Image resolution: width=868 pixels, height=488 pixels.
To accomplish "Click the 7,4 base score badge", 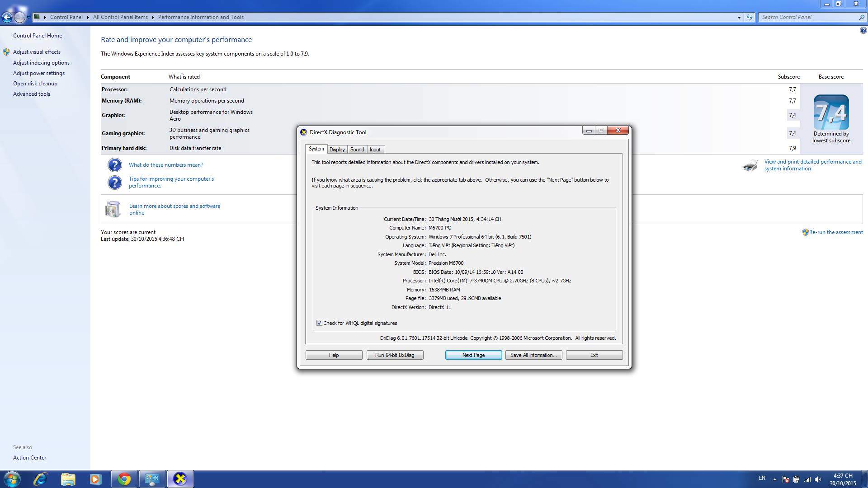I will [x=831, y=112].
